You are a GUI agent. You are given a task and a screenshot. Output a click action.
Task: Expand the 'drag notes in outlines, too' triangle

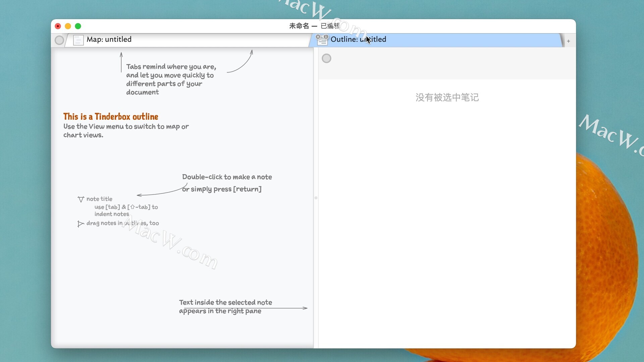[80, 224]
